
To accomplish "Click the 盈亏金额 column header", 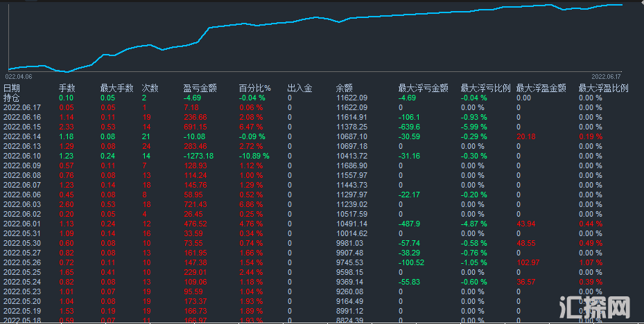I will [200, 89].
